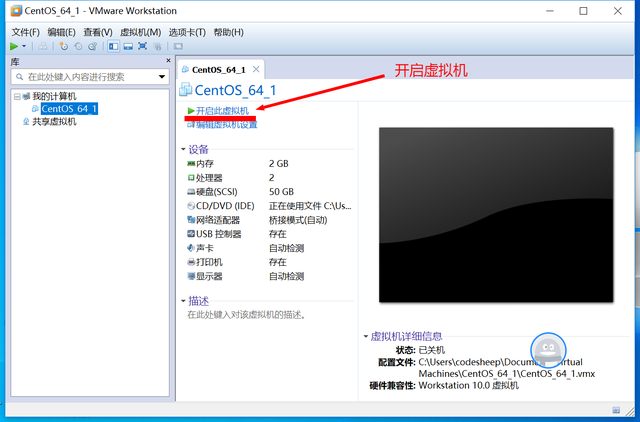Collapse the 设备 section
Image resolution: width=640 pixels, height=422 pixels.
click(183, 149)
